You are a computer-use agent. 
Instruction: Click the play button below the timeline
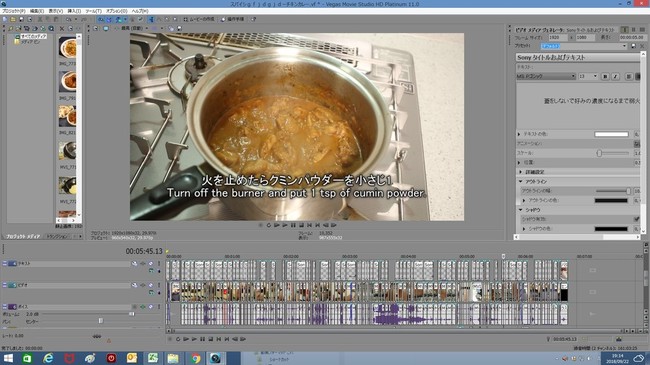tap(194, 339)
